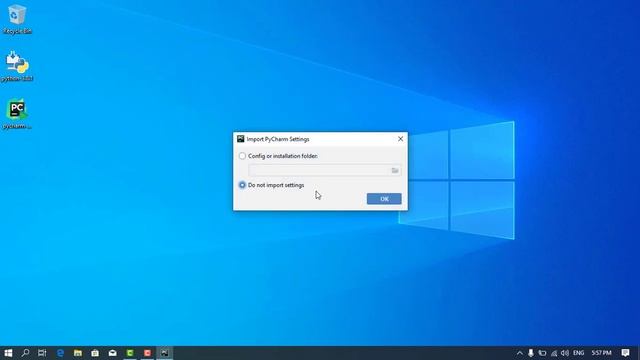Open the network status tray icon

[x=553, y=353]
